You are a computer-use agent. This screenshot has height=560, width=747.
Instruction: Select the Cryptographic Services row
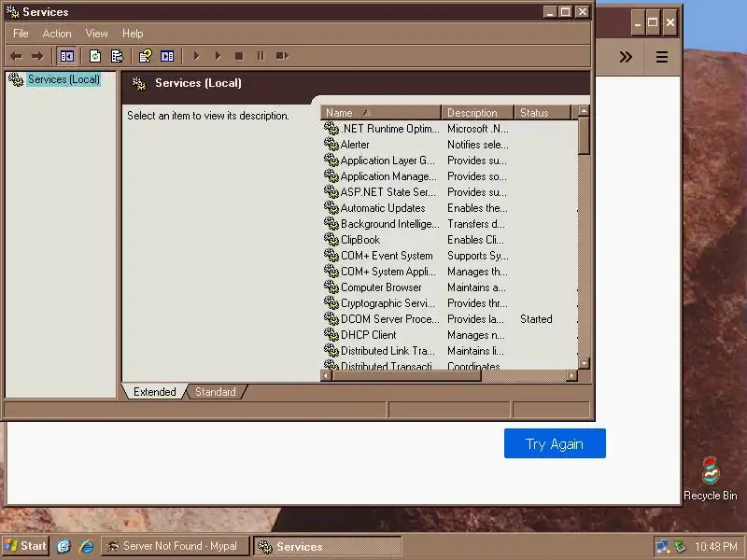point(449,303)
